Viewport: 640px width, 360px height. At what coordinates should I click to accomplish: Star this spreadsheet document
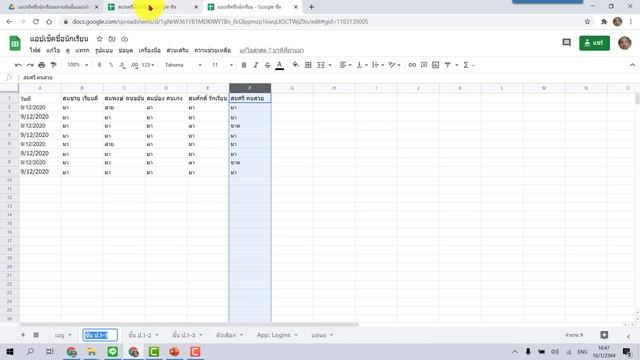(100, 39)
